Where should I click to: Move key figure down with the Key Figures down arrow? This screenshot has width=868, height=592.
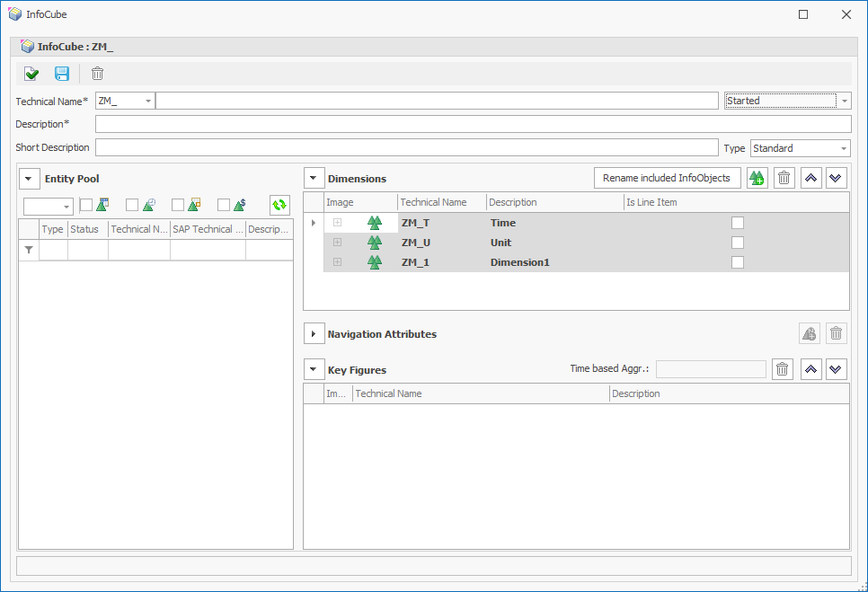pyautogui.click(x=837, y=368)
